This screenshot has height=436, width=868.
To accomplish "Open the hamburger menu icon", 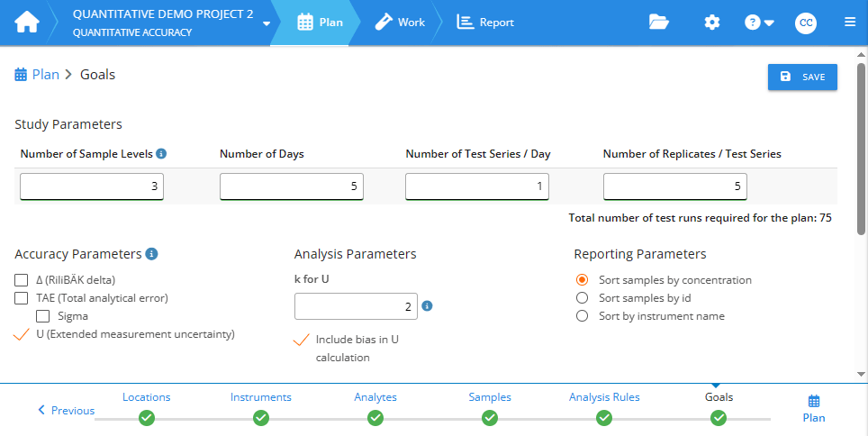I will pos(850,23).
